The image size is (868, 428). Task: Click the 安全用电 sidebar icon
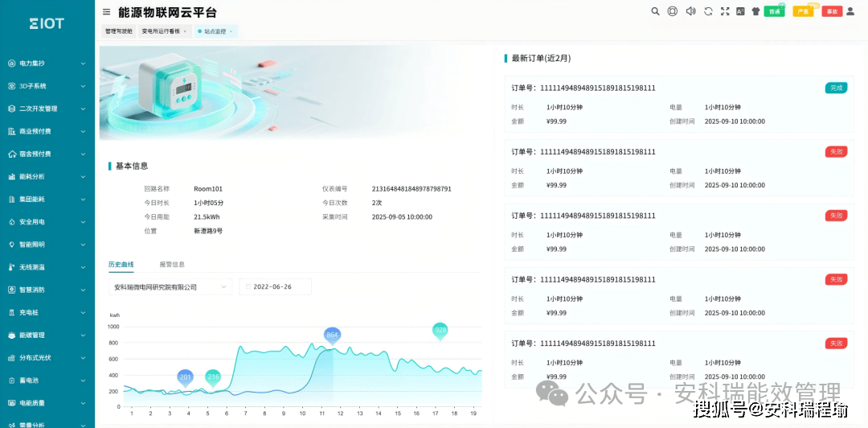11,222
